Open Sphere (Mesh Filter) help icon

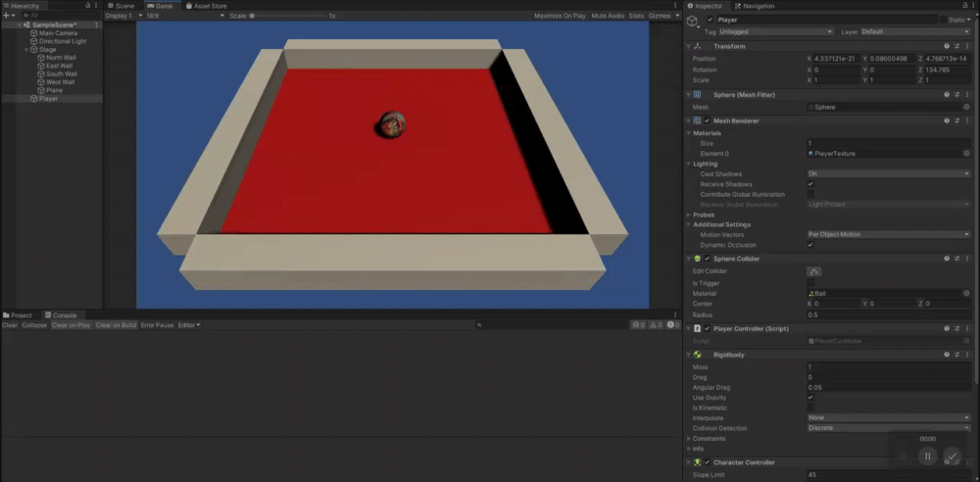tap(947, 95)
